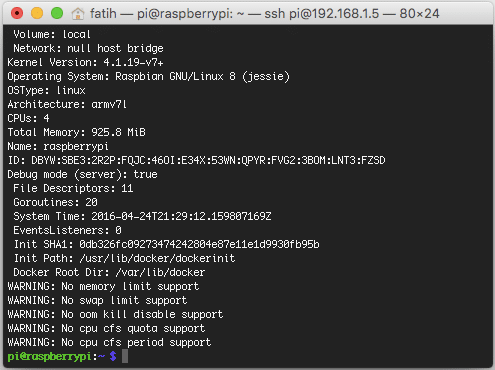Click the Architecture armv7l line

pos(67,104)
